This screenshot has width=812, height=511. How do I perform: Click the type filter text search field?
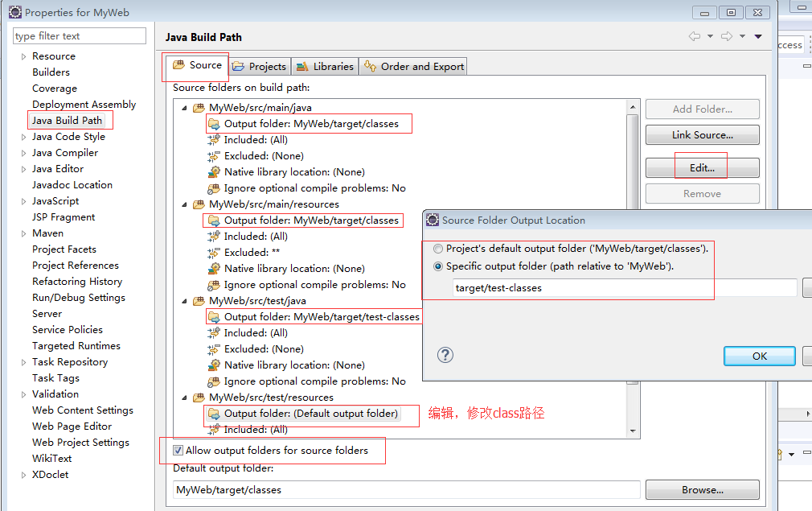pyautogui.click(x=80, y=36)
